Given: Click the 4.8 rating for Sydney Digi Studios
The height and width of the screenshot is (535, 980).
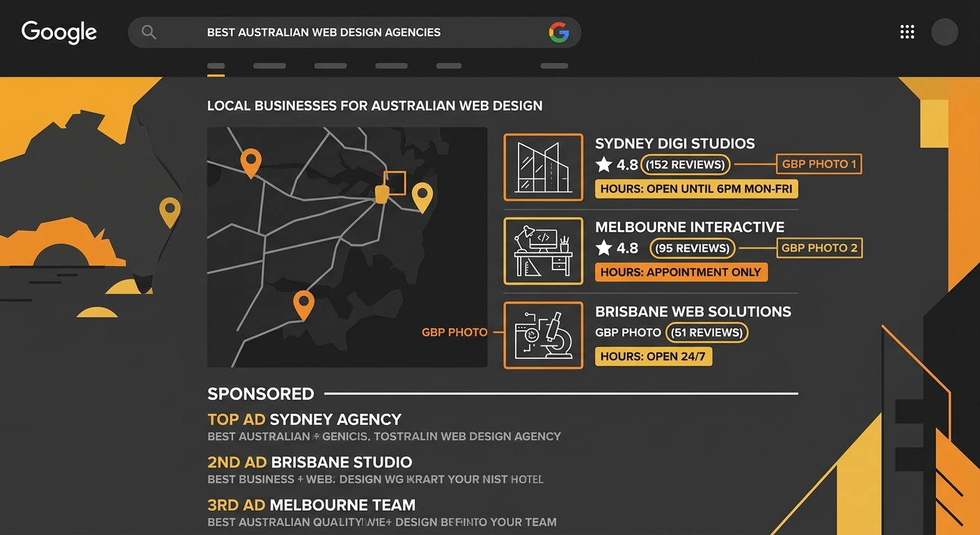Looking at the screenshot, I should pos(627,165).
